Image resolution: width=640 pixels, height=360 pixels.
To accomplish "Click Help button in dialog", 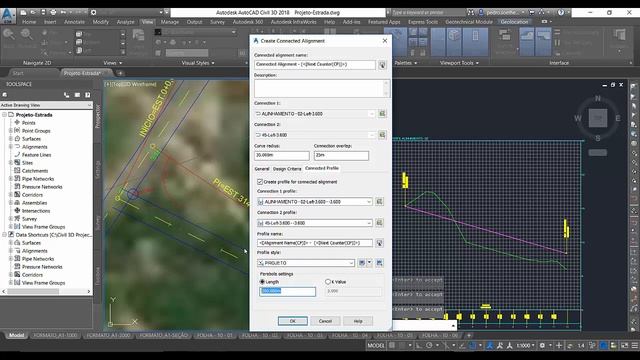I will coord(358,321).
